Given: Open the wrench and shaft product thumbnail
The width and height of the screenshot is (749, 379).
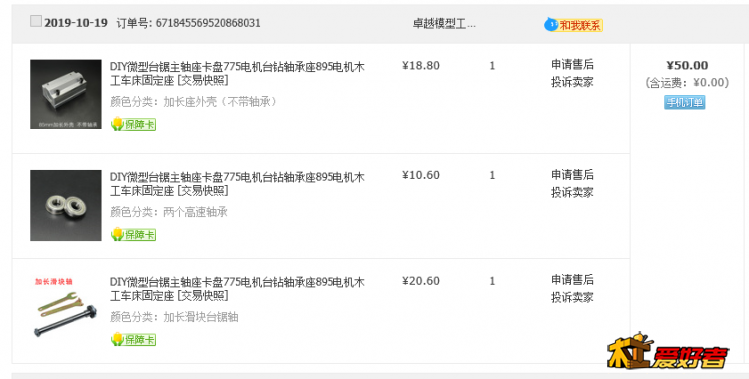Looking at the screenshot, I should click(66, 308).
